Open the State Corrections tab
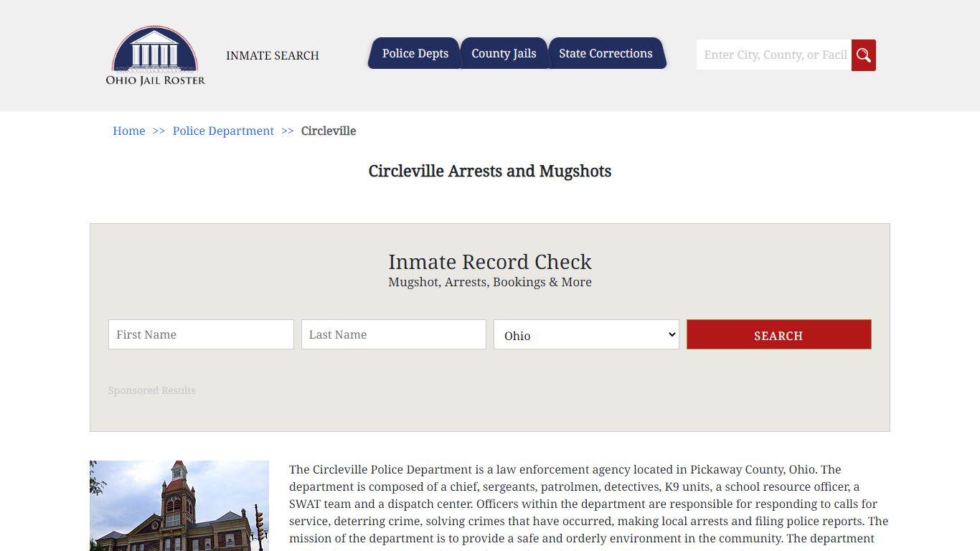Viewport: 980px width, 551px height. pos(606,54)
